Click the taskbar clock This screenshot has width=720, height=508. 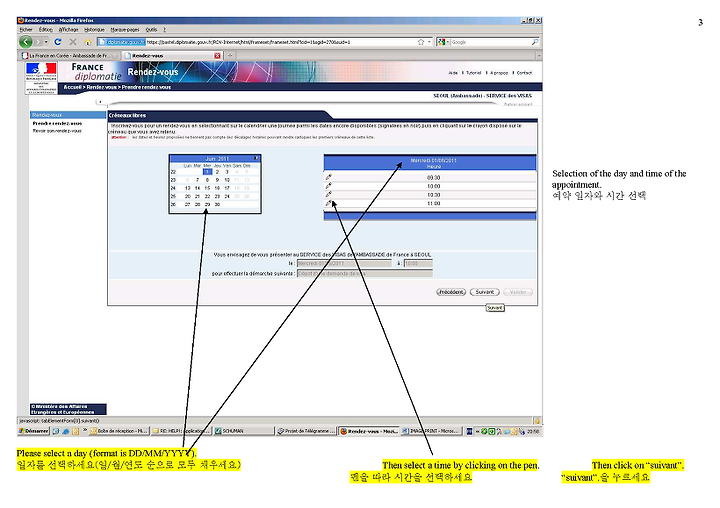coord(534,431)
